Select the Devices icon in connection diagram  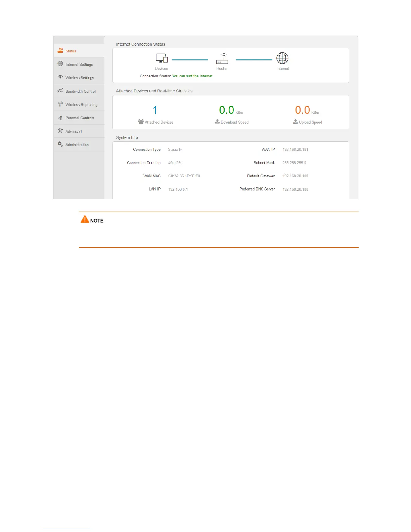click(x=162, y=58)
